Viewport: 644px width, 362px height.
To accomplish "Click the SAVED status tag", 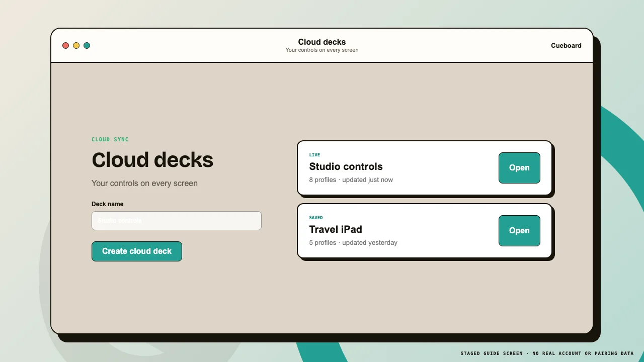I will click(316, 218).
